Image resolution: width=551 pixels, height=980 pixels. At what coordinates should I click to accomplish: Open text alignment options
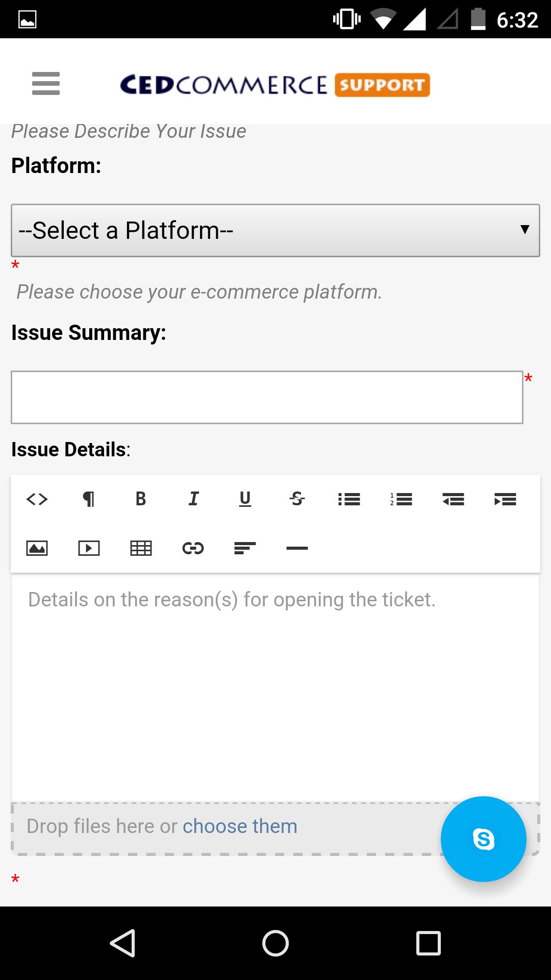tap(245, 548)
